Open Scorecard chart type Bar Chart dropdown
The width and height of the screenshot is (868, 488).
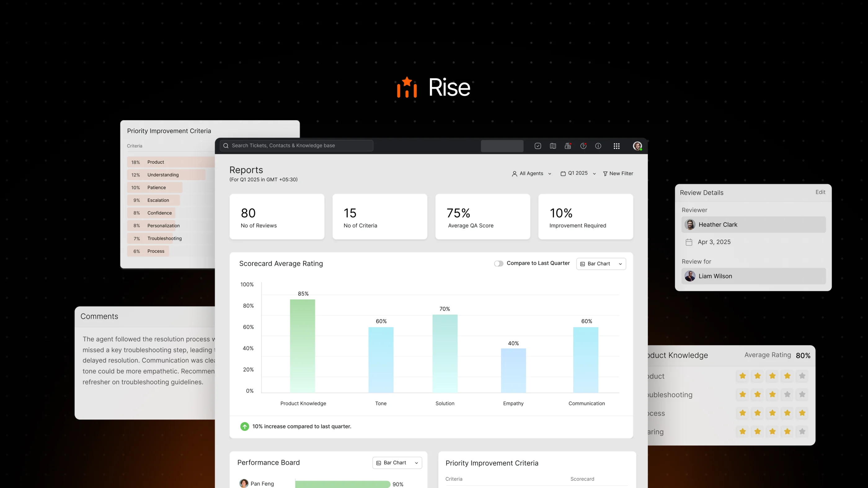(x=601, y=264)
